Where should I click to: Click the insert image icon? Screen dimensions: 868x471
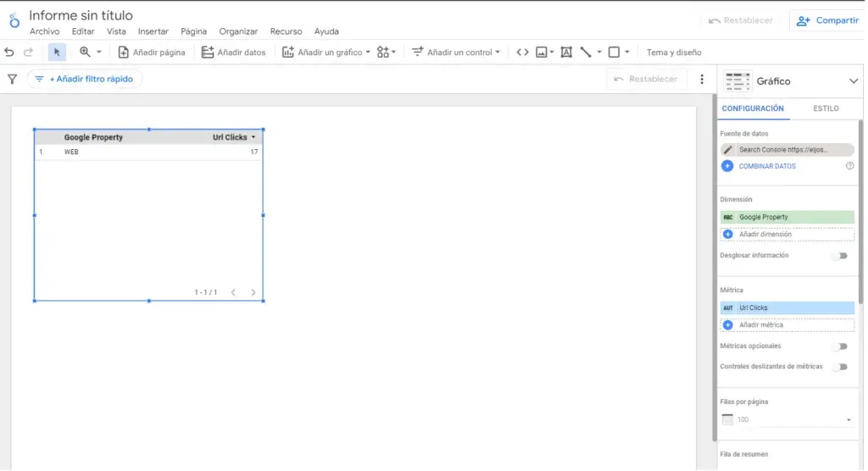click(x=542, y=52)
